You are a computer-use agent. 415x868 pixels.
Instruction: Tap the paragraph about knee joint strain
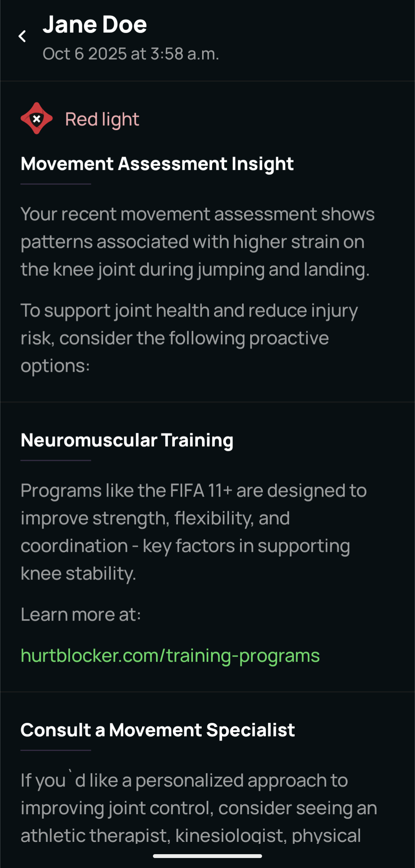pyautogui.click(x=197, y=242)
